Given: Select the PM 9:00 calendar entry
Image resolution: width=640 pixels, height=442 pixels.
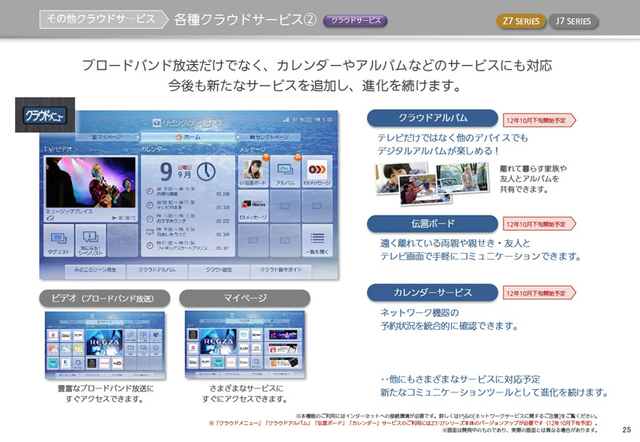Looking at the screenshot, I should 188,232.
